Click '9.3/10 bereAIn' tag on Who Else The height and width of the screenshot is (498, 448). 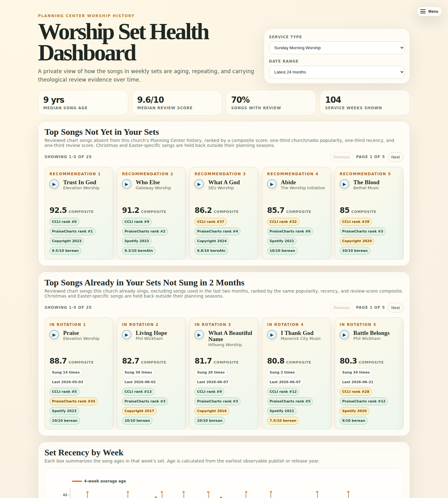(139, 251)
